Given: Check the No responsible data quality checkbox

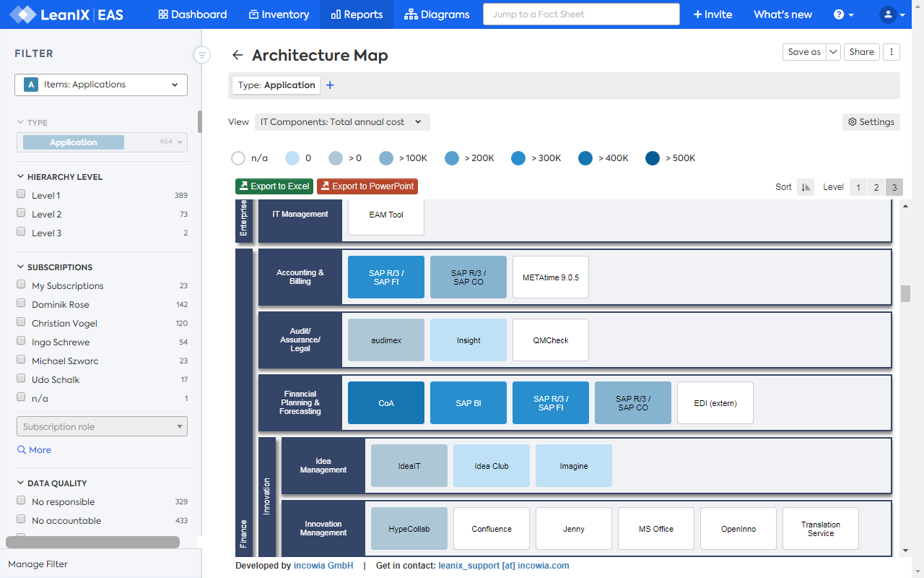Looking at the screenshot, I should pos(21,501).
